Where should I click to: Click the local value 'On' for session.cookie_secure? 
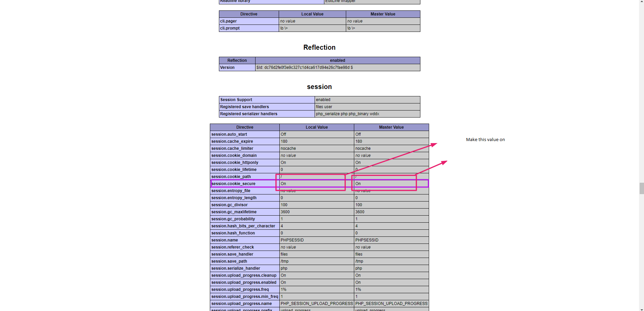[x=283, y=184]
